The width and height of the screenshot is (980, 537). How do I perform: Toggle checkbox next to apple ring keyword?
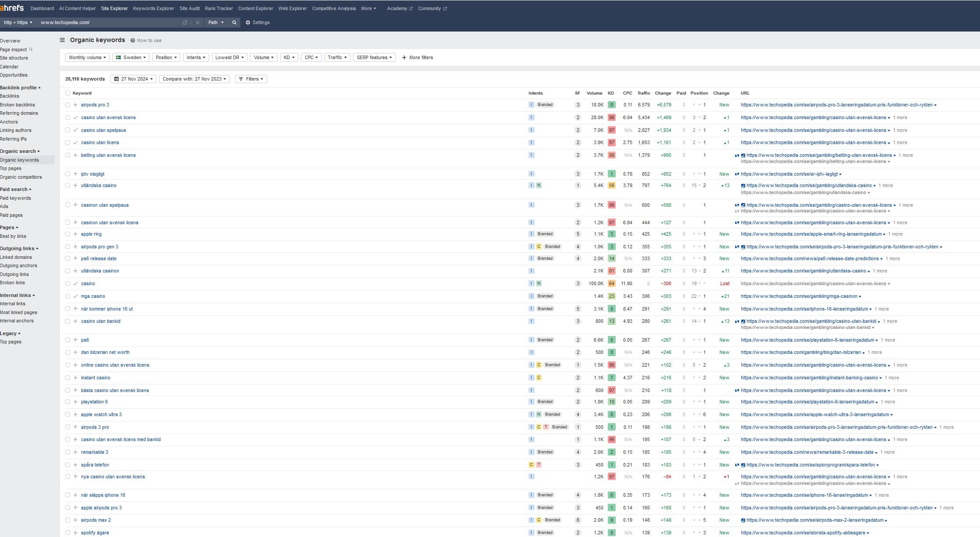[67, 234]
